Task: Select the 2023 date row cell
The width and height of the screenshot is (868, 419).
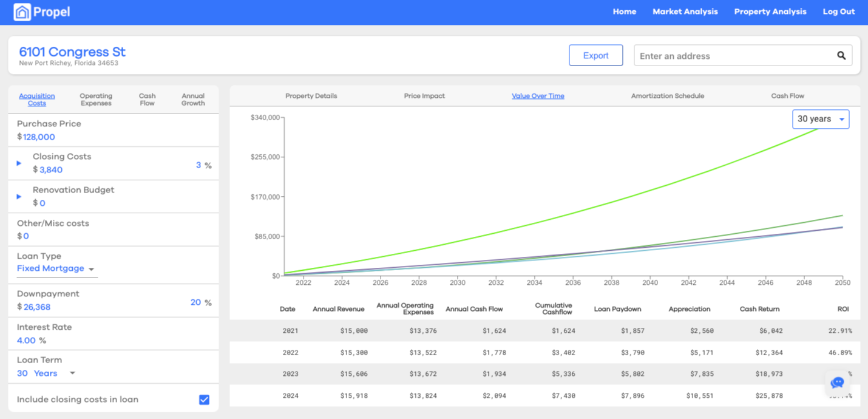Action: pyautogui.click(x=290, y=374)
